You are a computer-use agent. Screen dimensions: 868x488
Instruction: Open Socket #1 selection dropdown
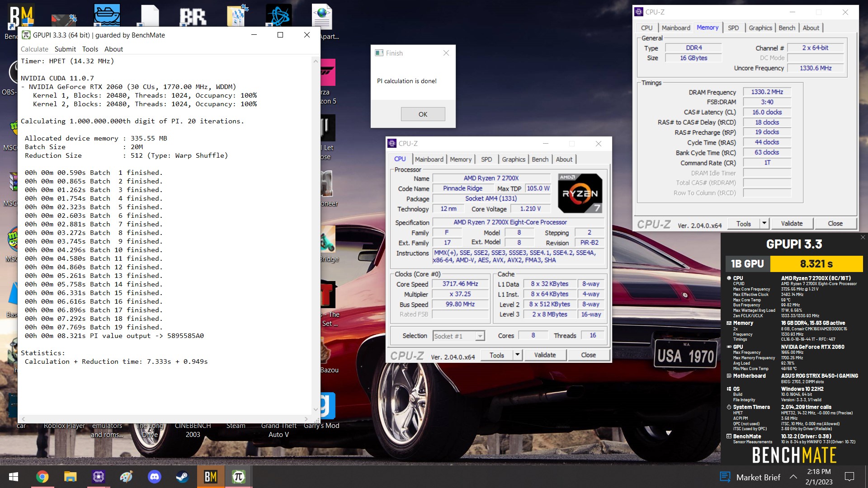click(x=458, y=336)
